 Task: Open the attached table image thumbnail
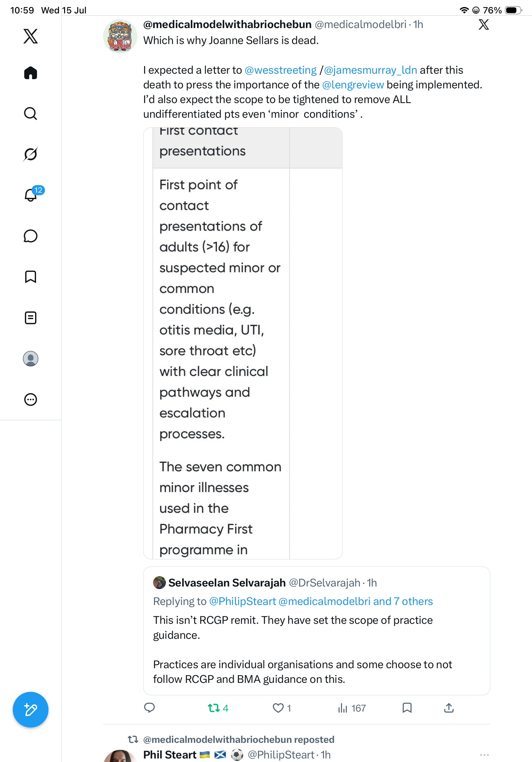tap(243, 343)
